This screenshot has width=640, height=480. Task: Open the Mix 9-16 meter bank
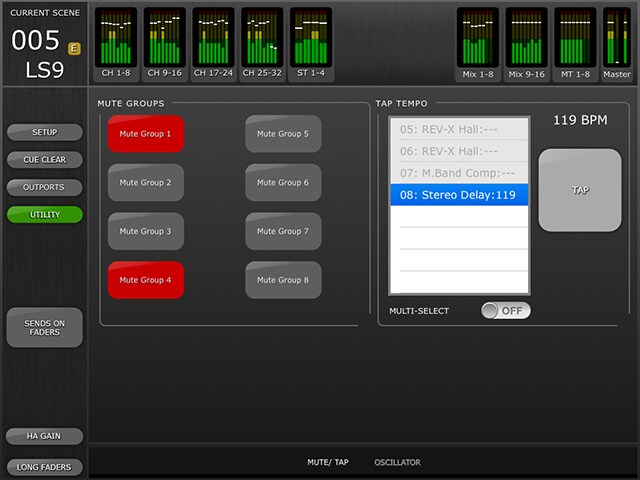coord(527,43)
